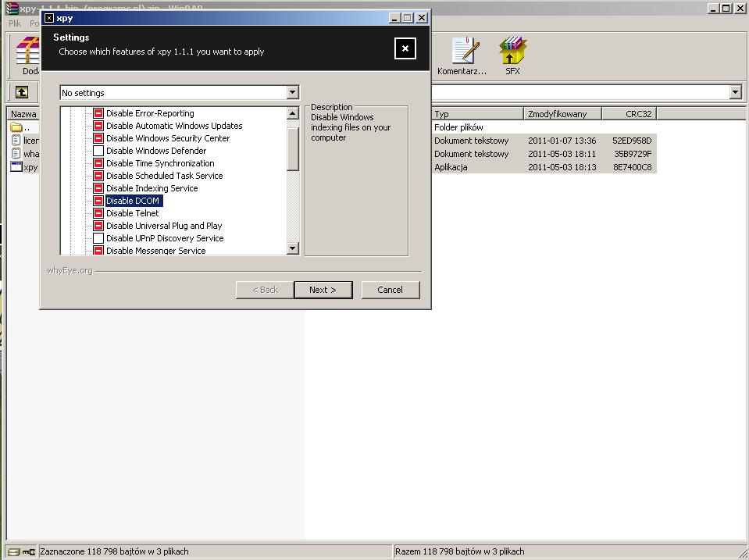
Task: Click scroll down arrow in settings list
Action: pos(293,248)
